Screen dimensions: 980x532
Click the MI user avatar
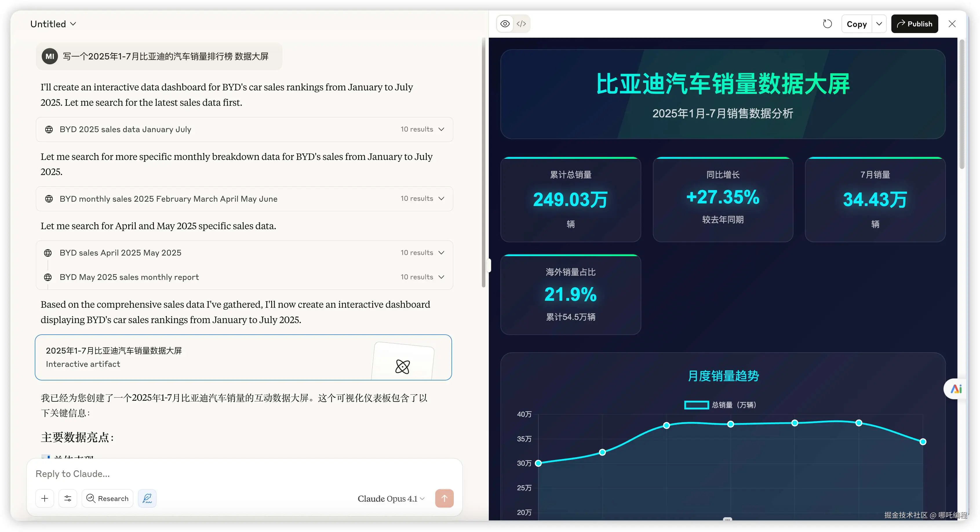click(x=50, y=56)
